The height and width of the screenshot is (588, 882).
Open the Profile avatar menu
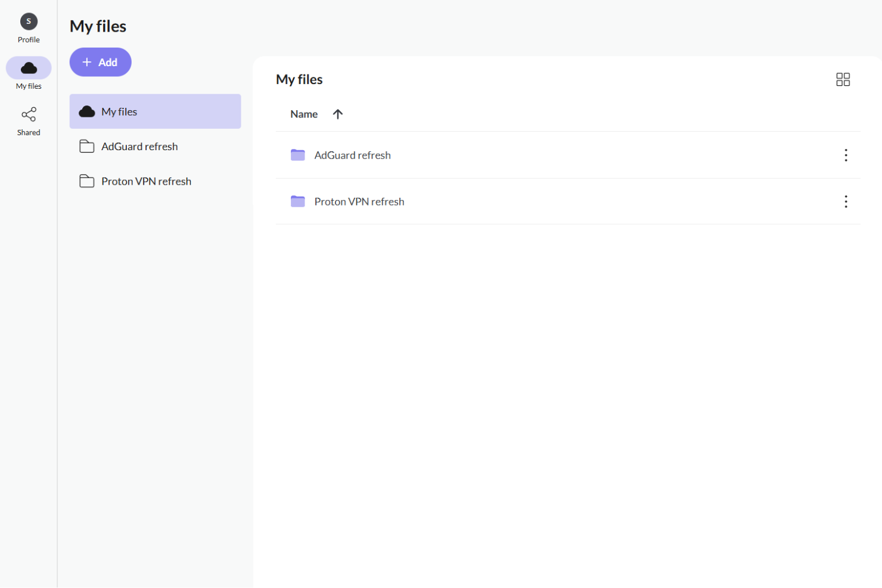pos(28,21)
